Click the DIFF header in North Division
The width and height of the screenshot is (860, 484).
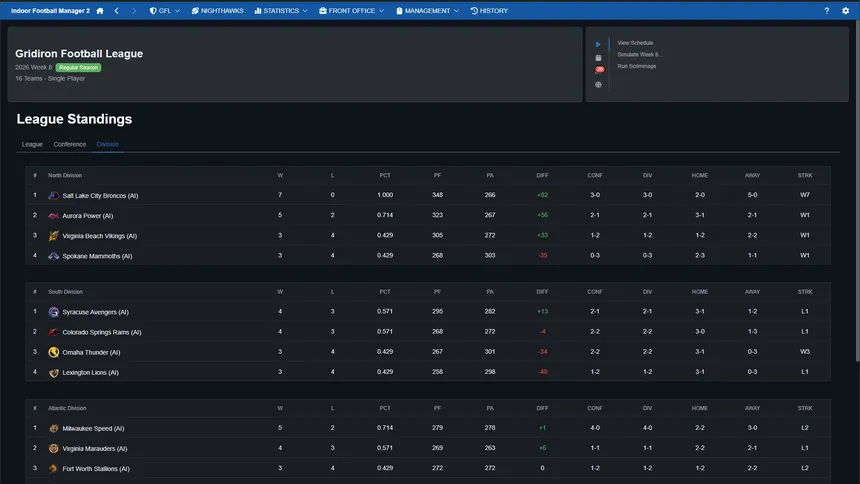(542, 176)
